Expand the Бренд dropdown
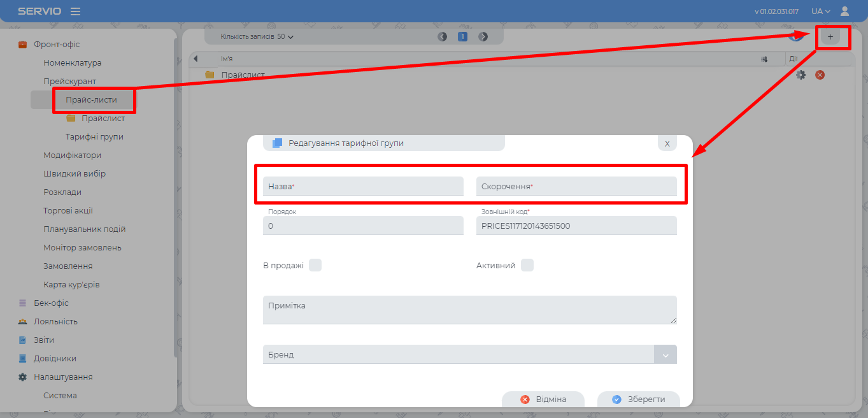This screenshot has width=868, height=418. 665,355
